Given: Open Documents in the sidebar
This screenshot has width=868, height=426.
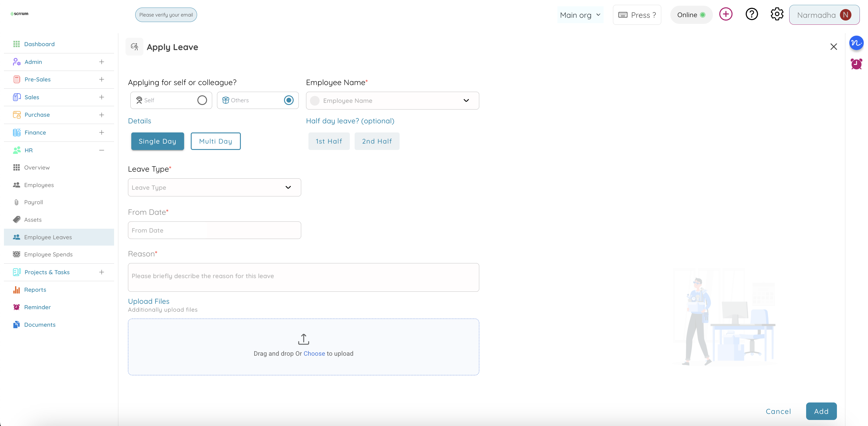Looking at the screenshot, I should 40,325.
